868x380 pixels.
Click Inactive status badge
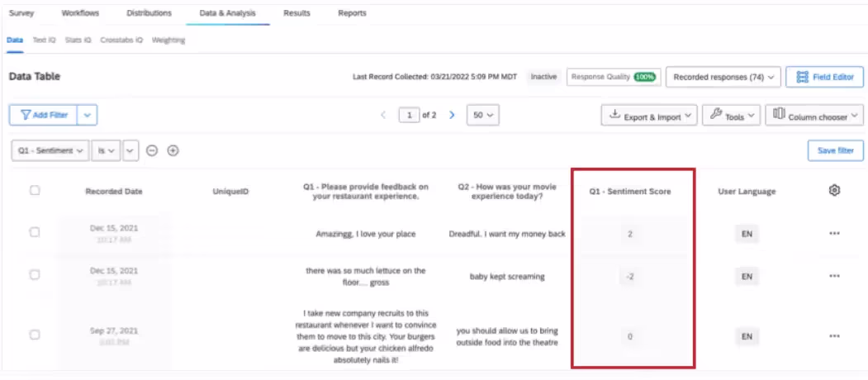[543, 77]
